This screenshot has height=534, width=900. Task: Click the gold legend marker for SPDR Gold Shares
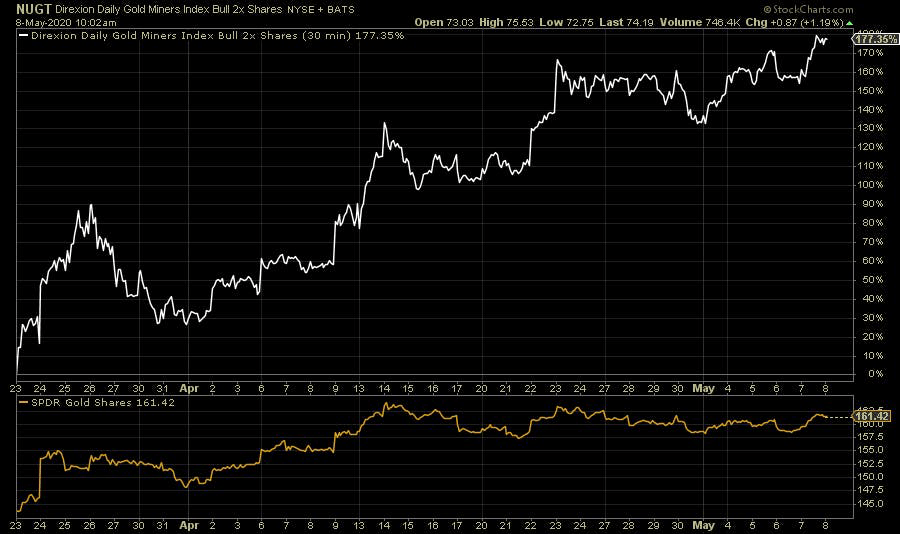click(24, 403)
